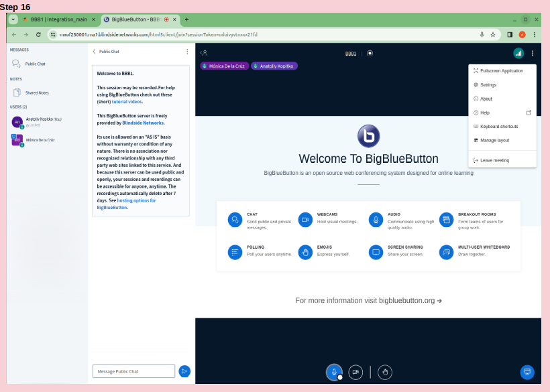Click the Anatoliy Kopitko talking indicator

click(x=274, y=66)
